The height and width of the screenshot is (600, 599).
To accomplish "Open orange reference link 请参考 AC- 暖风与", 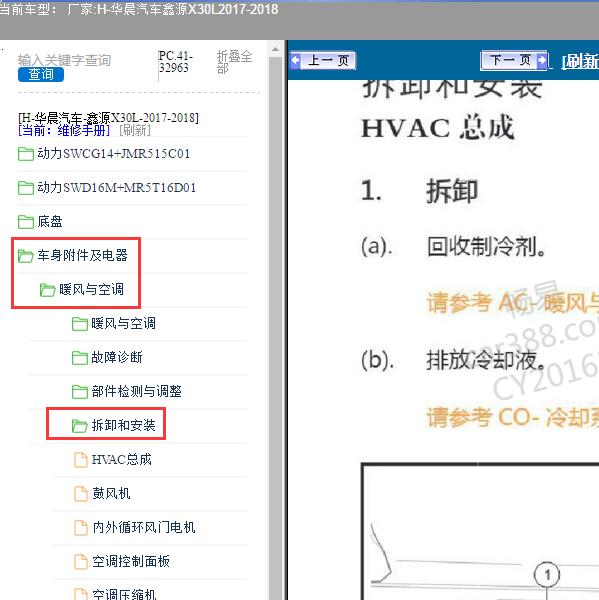I will pos(513,303).
